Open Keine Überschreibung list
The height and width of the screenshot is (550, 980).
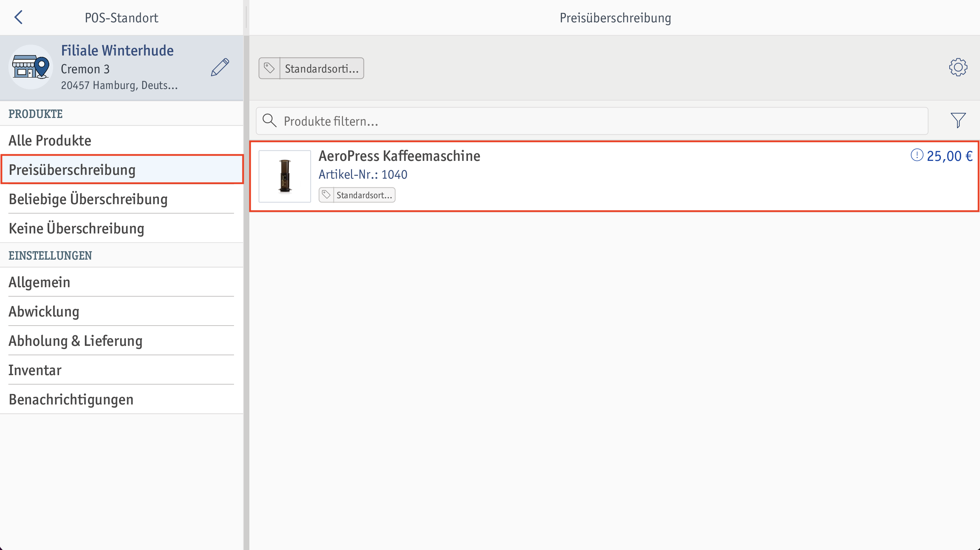coord(122,229)
